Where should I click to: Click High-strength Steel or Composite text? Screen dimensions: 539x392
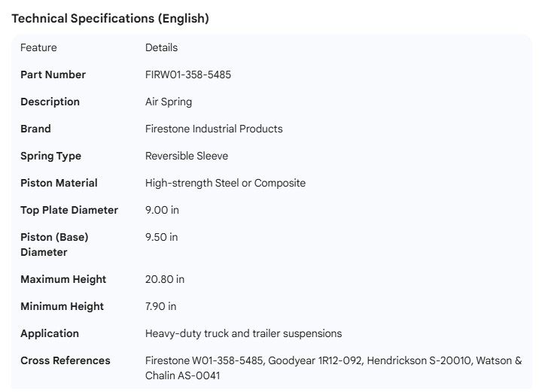(225, 183)
